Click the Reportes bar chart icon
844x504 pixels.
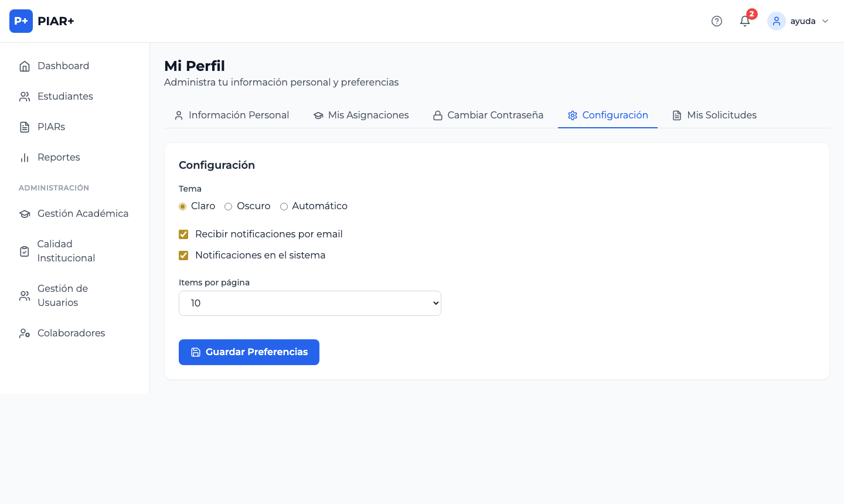[x=25, y=158]
